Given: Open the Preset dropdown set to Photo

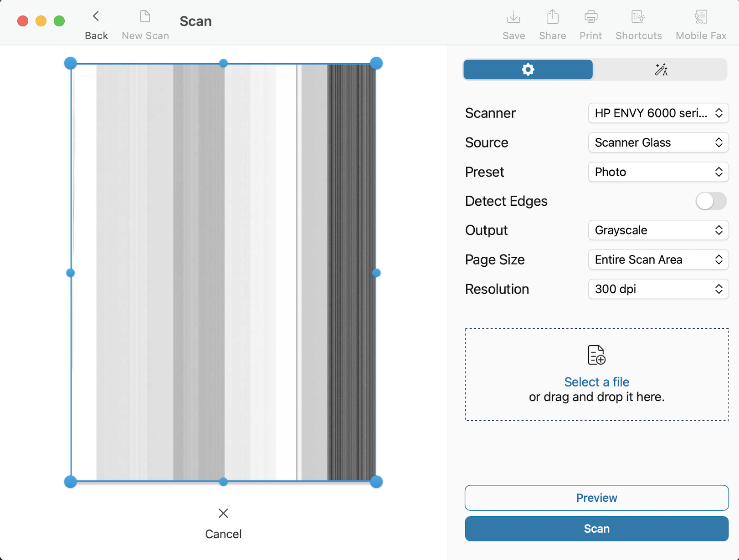Looking at the screenshot, I should pyautogui.click(x=658, y=172).
